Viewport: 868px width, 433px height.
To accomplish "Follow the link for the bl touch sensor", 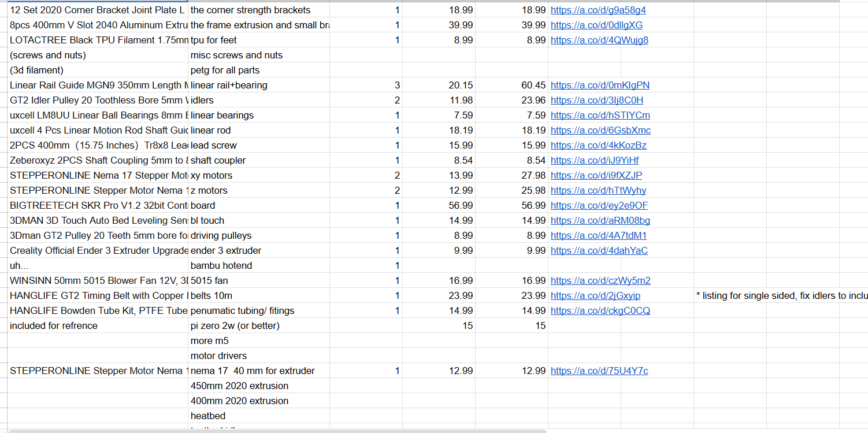I will pyautogui.click(x=600, y=220).
